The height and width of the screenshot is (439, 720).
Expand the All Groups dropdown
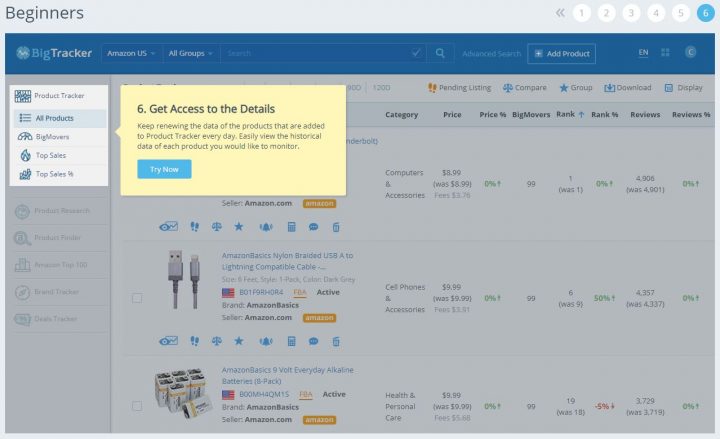(190, 53)
